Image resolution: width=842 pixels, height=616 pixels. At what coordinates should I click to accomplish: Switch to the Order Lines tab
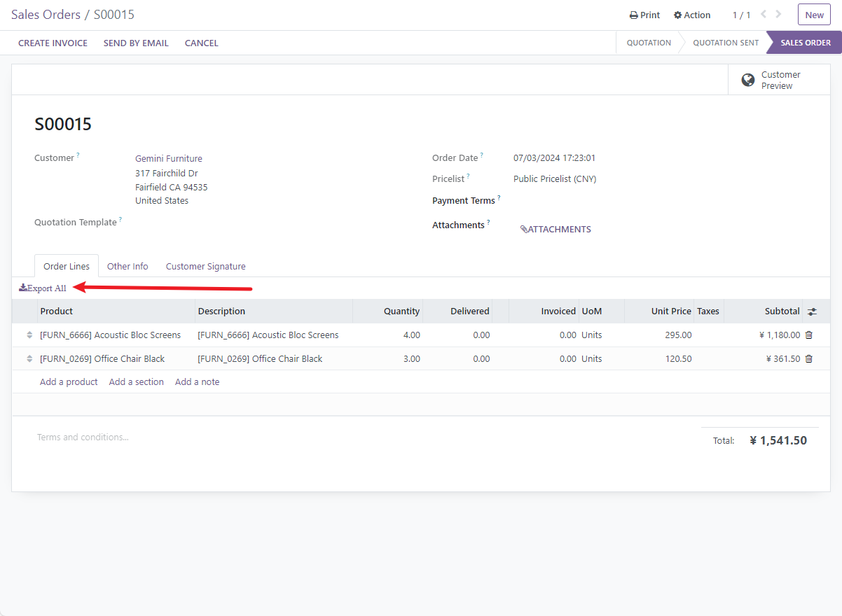click(x=67, y=266)
